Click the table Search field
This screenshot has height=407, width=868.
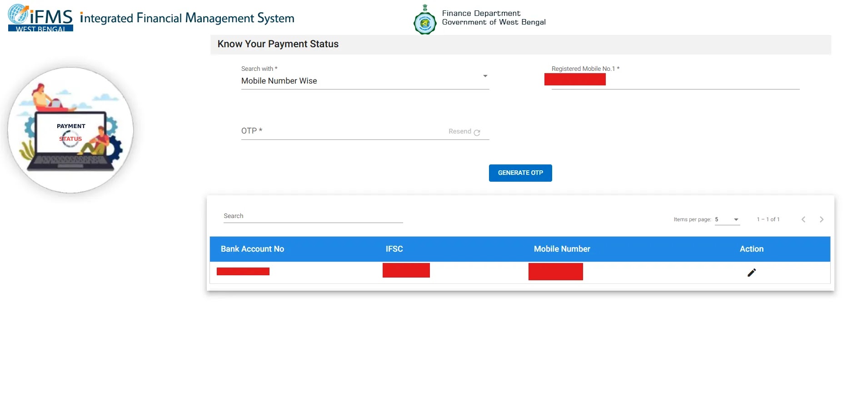coord(313,216)
